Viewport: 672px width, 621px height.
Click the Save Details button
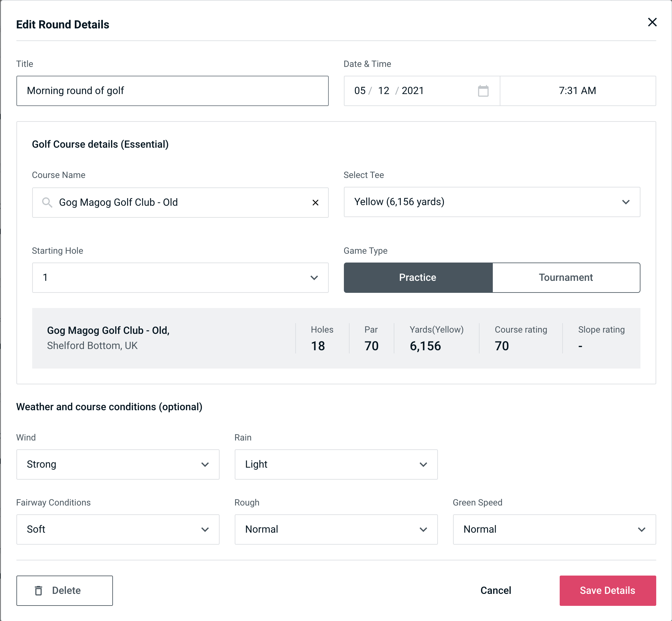(607, 590)
